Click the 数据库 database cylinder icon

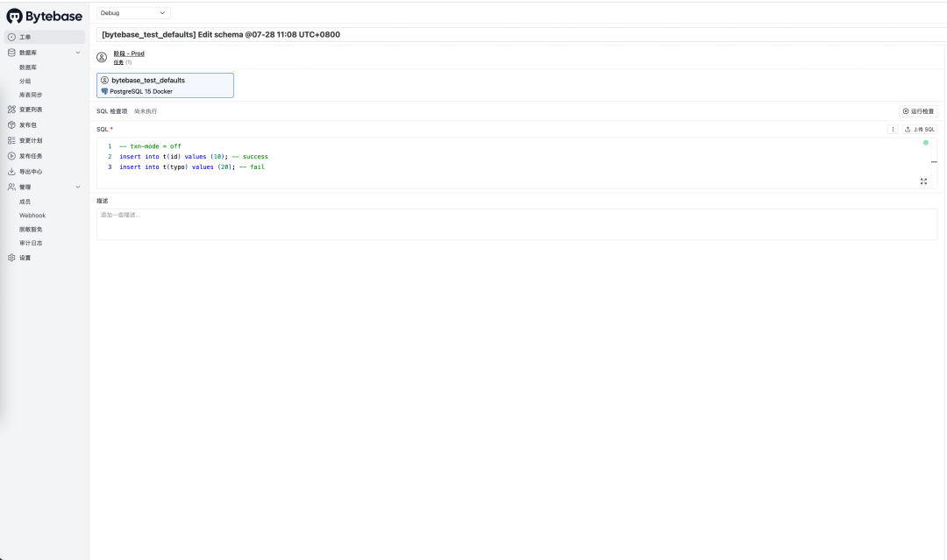tap(11, 53)
